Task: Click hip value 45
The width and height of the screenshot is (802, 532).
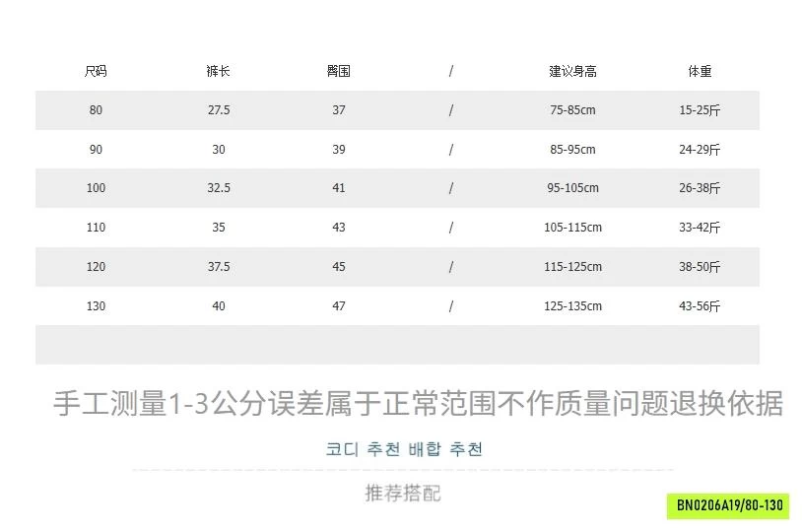Action: pos(339,267)
